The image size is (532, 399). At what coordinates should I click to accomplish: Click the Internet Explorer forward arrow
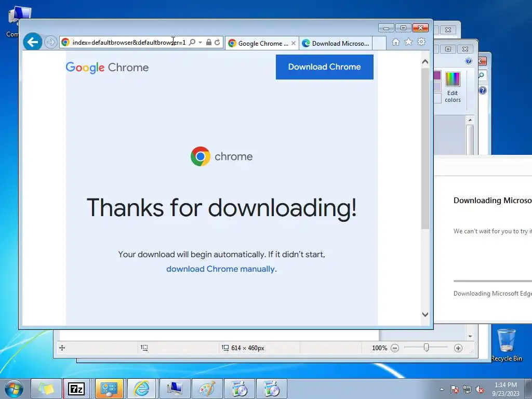[50, 42]
